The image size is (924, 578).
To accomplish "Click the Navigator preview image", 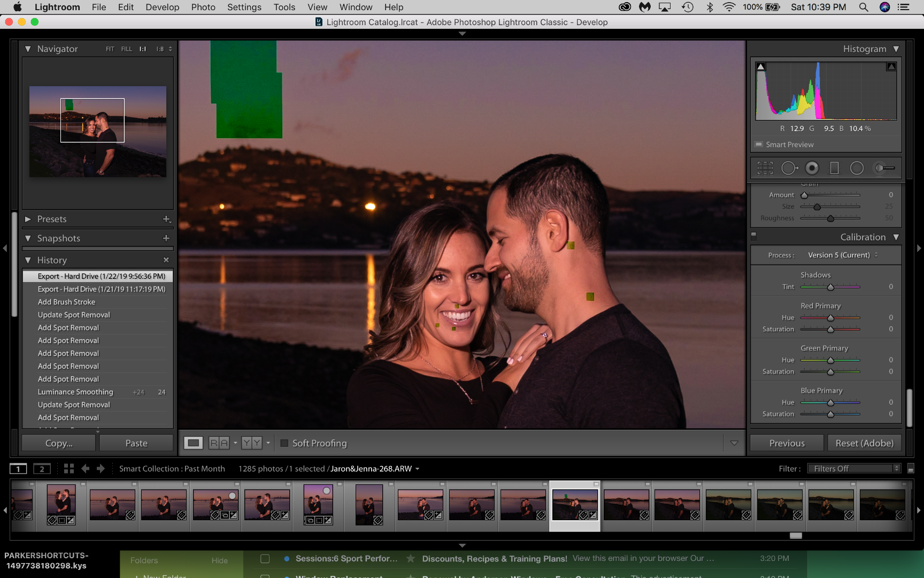I will point(98,132).
